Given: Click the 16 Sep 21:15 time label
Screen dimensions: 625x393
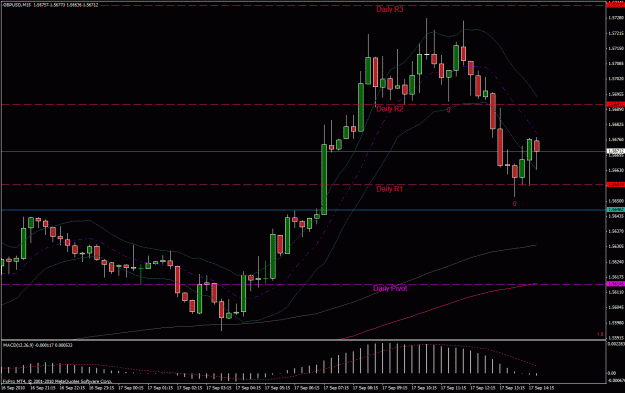Looking at the screenshot, I should 43,387.
